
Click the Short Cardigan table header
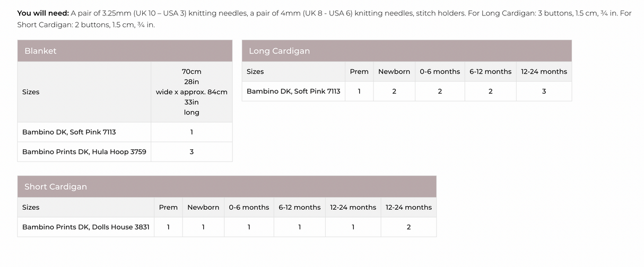[x=56, y=186]
